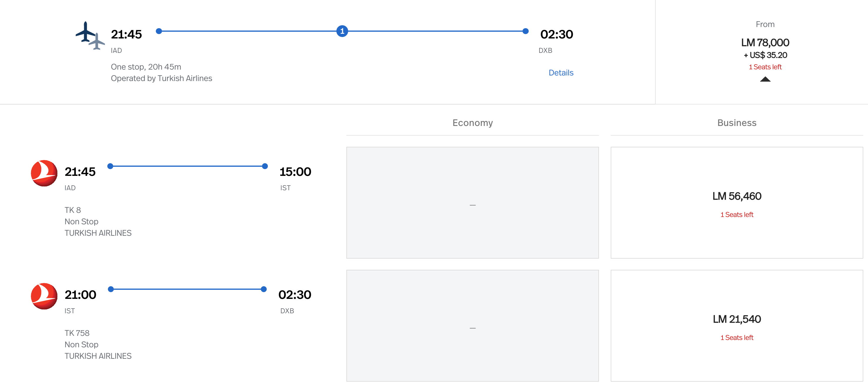The image size is (868, 384).
Task: Click the 21:45 departure time in summary
Action: tap(126, 34)
